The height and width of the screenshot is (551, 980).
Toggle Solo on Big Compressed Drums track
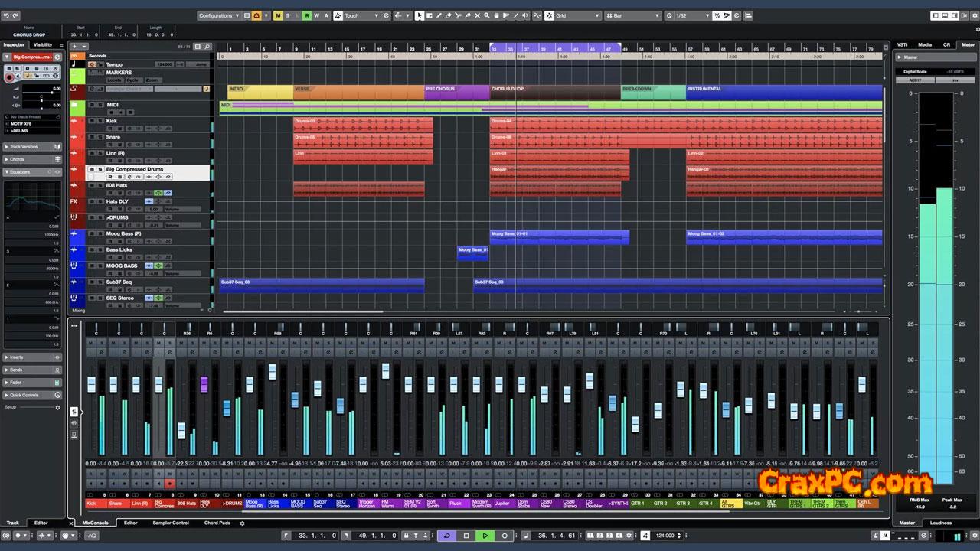(100, 169)
